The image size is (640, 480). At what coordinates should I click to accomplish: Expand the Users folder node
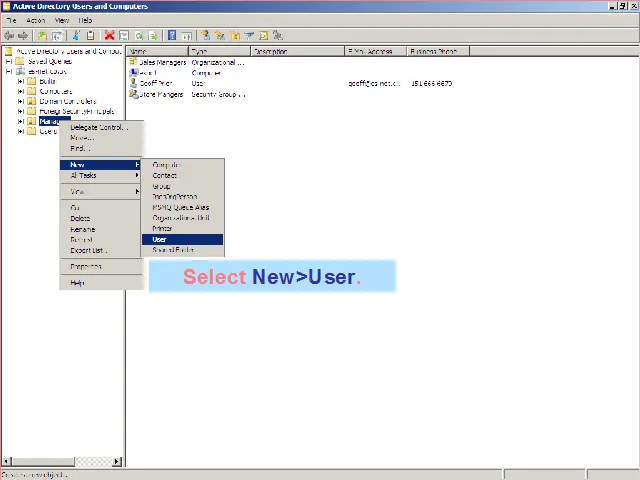pos(21,131)
